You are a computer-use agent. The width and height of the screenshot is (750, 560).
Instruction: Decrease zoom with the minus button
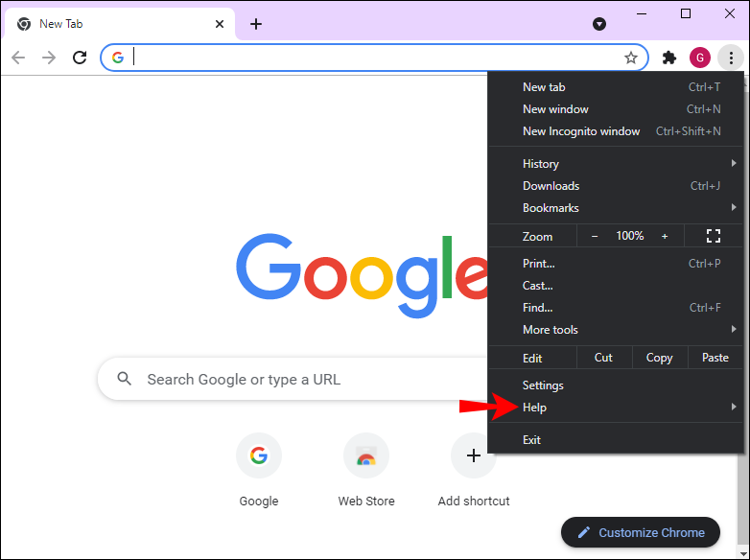click(x=595, y=236)
